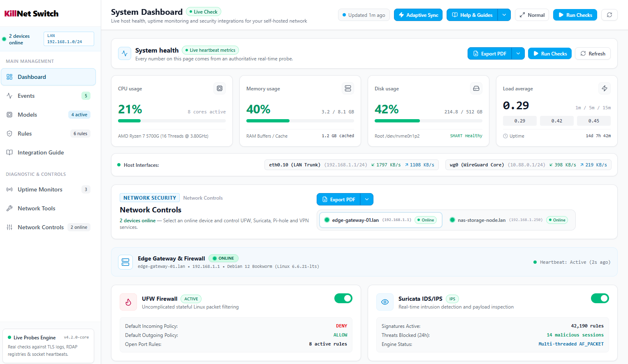Select the NETWORK SECURITY tab
The width and height of the screenshot is (628, 364).
(x=150, y=198)
